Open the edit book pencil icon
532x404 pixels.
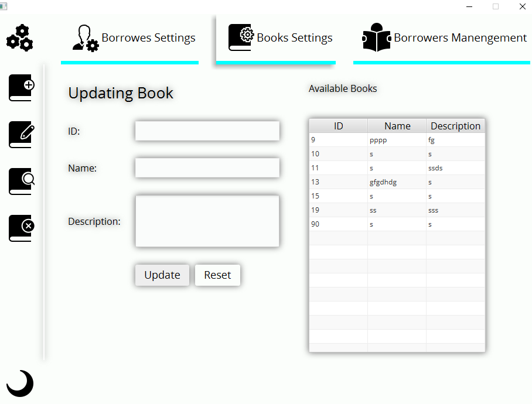point(22,135)
